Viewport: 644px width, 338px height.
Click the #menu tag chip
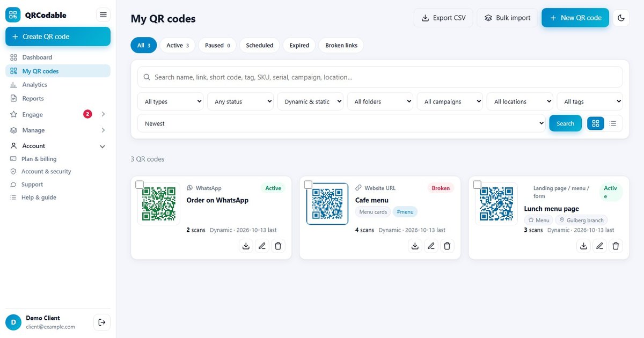[405, 212]
